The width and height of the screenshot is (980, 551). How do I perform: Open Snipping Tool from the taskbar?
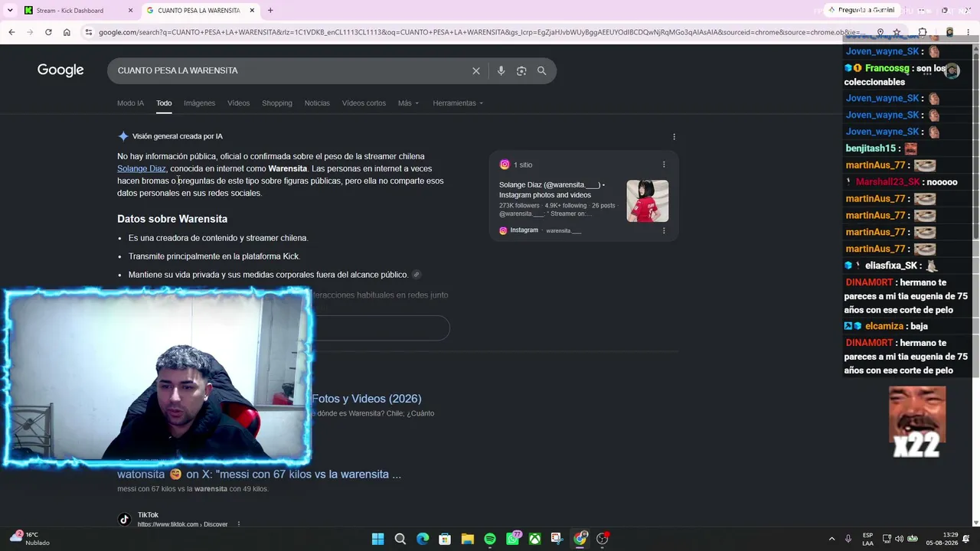point(557,539)
